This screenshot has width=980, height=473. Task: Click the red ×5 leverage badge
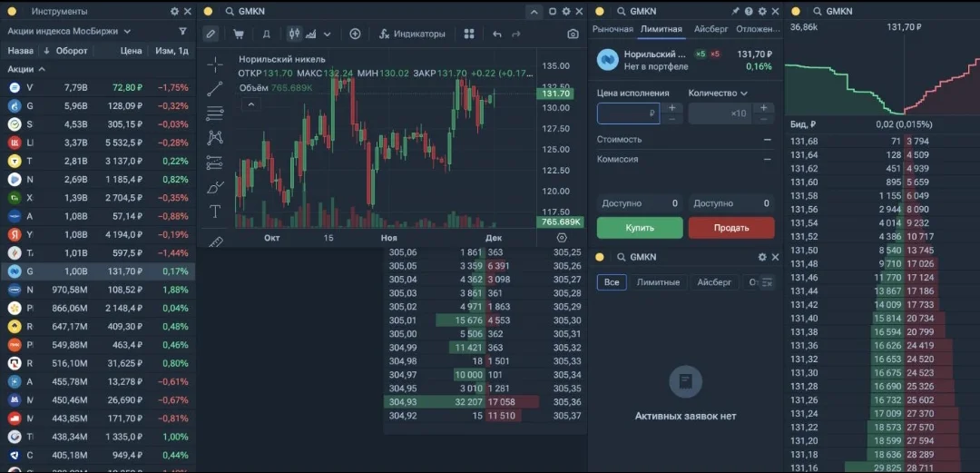click(x=715, y=54)
